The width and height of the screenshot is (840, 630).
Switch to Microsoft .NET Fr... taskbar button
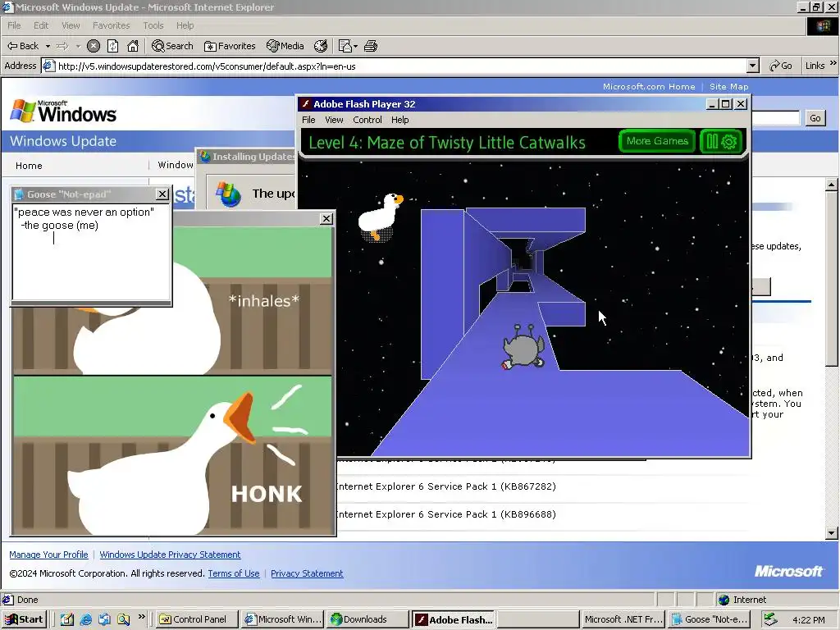point(623,619)
